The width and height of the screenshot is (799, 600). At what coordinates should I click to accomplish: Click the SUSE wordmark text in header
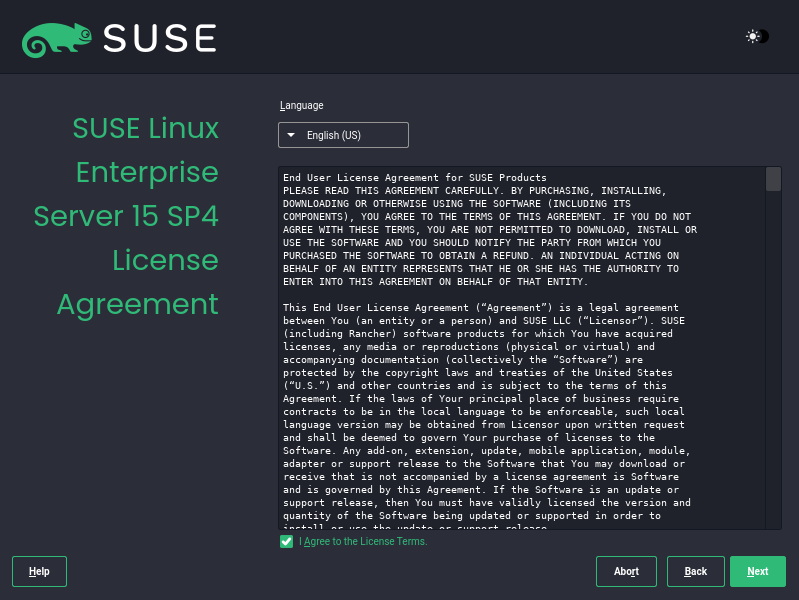click(160, 38)
